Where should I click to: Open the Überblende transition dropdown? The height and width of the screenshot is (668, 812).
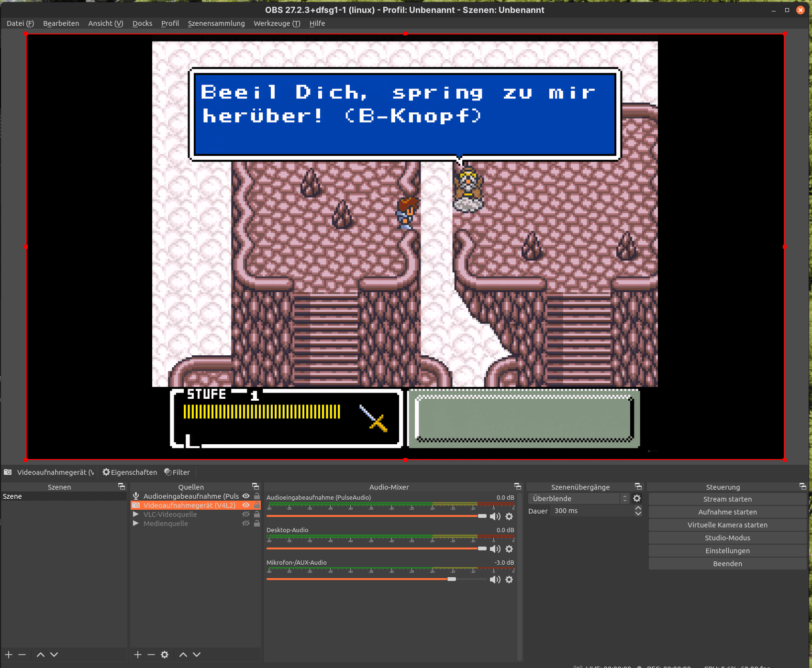[x=578, y=498]
